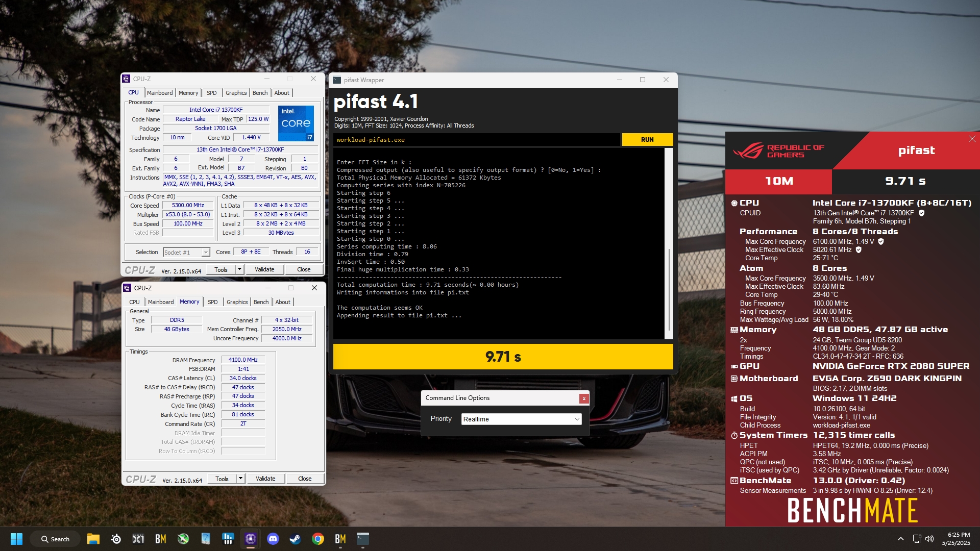Viewport: 980px width, 551px height.
Task: Close the BenchMate pifast result panel
Action: (972, 139)
